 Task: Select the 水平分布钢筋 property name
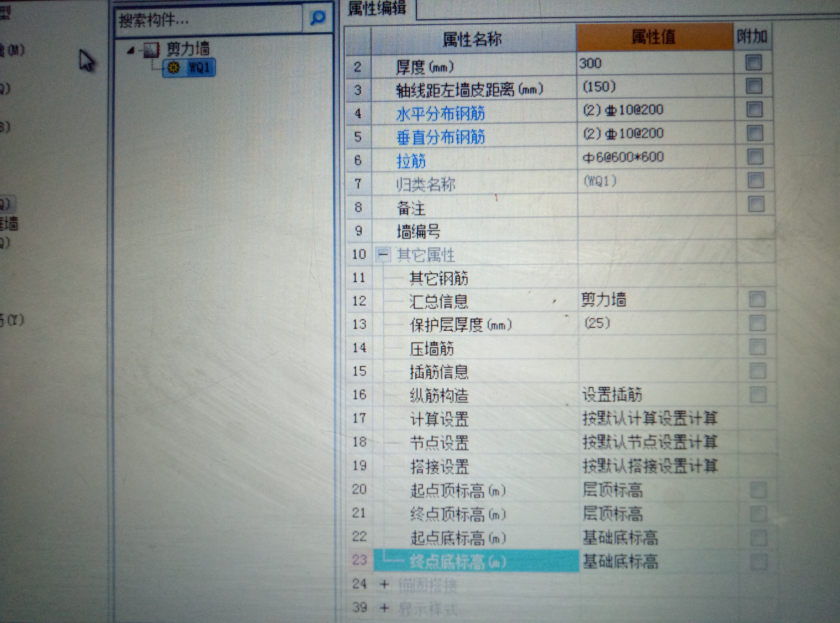440,113
